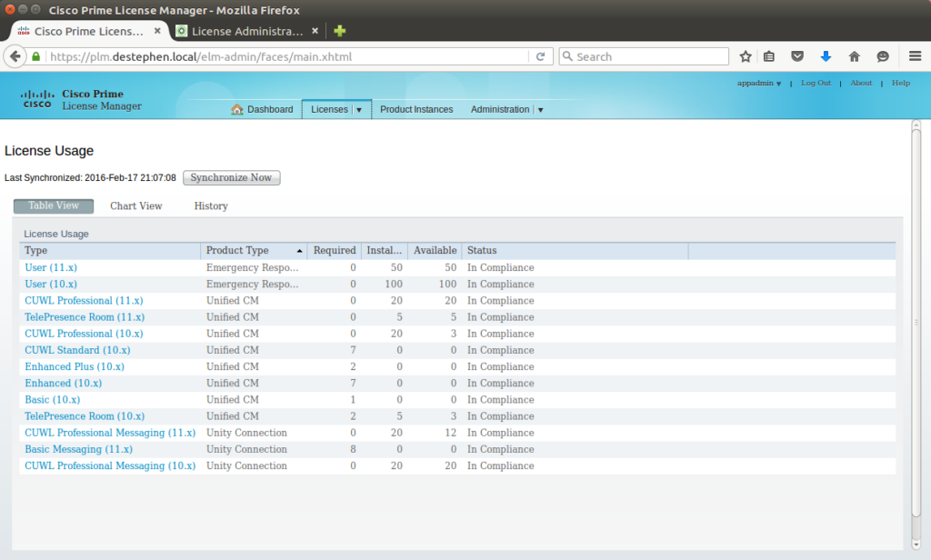
Task: Open CUWL Professional Messaging (11.x) link
Action: [110, 433]
